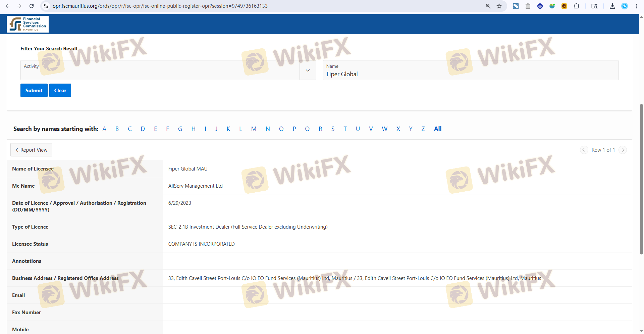
Task: Clear the search filter
Action: (60, 90)
